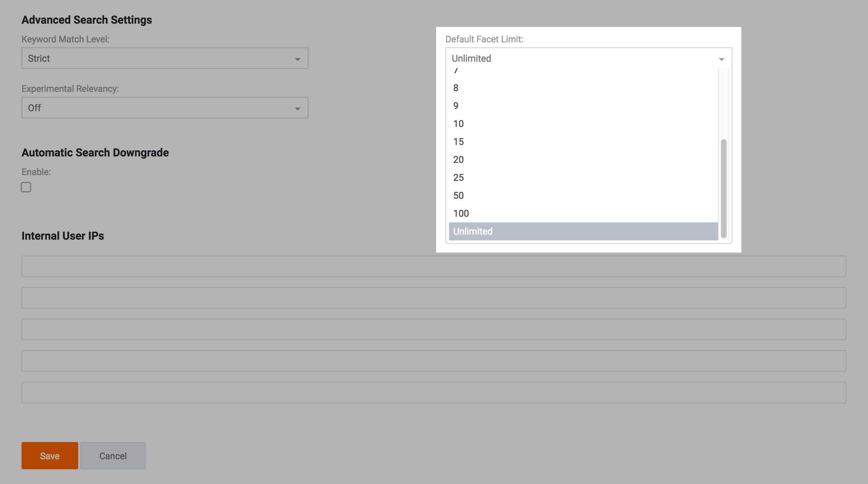The height and width of the screenshot is (484, 868).
Task: Focus the second Internal User IPs field
Action: pos(434,298)
